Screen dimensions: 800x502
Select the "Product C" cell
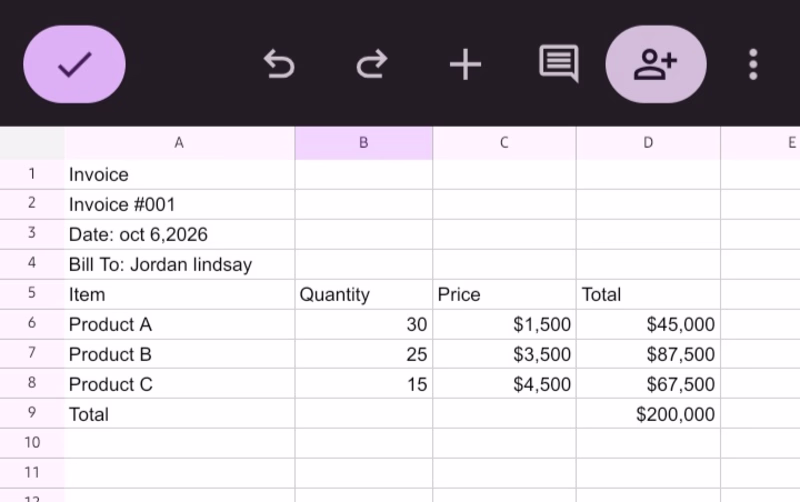[x=180, y=384]
